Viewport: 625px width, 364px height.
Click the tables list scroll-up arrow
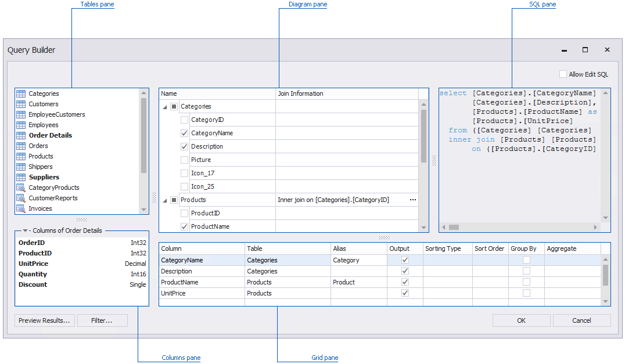(x=143, y=93)
